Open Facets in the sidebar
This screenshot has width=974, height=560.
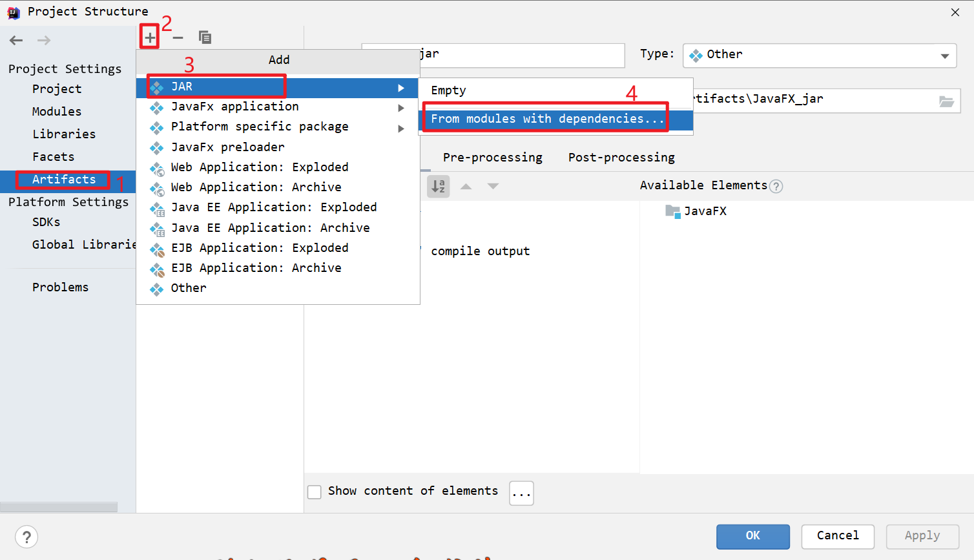click(54, 157)
